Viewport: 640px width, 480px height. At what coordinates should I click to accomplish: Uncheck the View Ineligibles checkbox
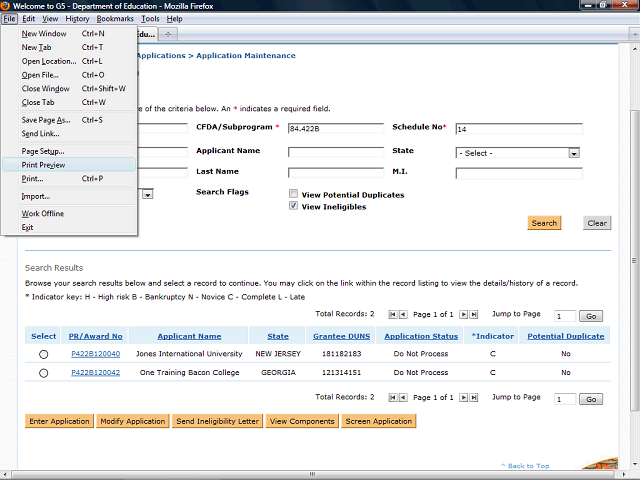(293, 206)
